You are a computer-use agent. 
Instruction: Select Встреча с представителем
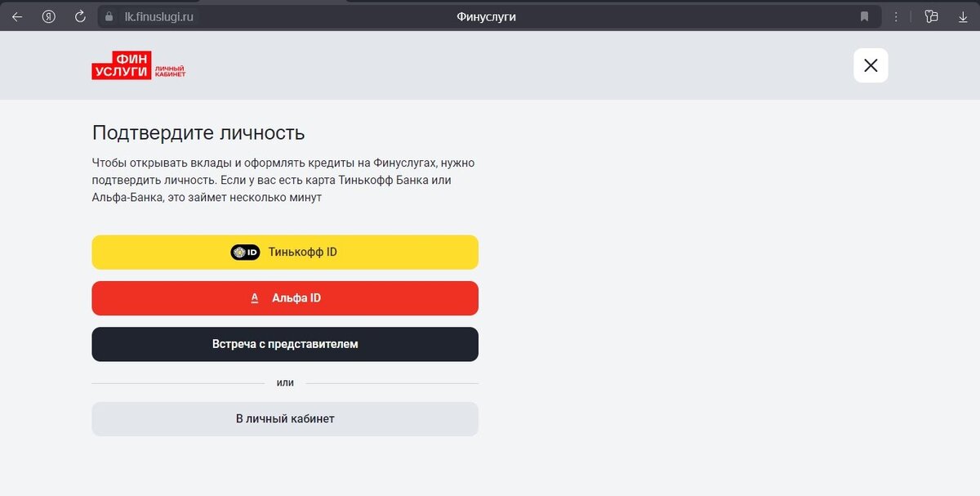click(285, 344)
